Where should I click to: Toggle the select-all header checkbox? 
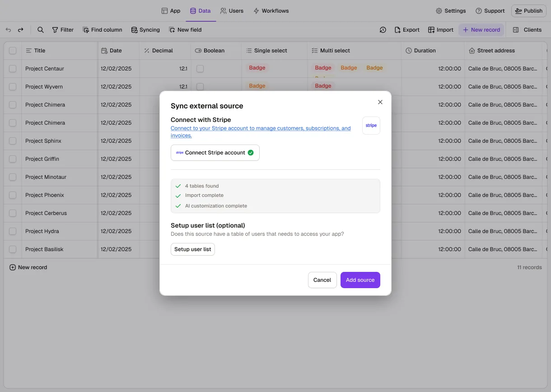tap(13, 51)
